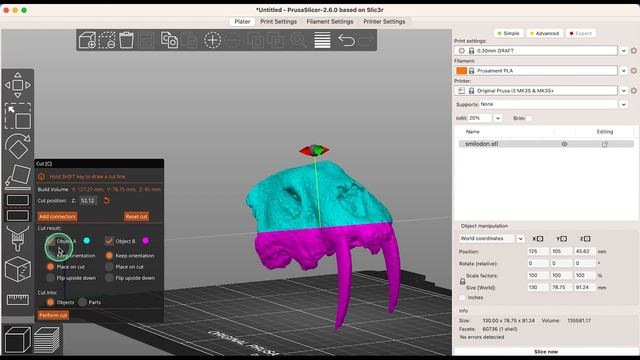Open the Printer Settings tab
This screenshot has width=640, height=360.
384,22
